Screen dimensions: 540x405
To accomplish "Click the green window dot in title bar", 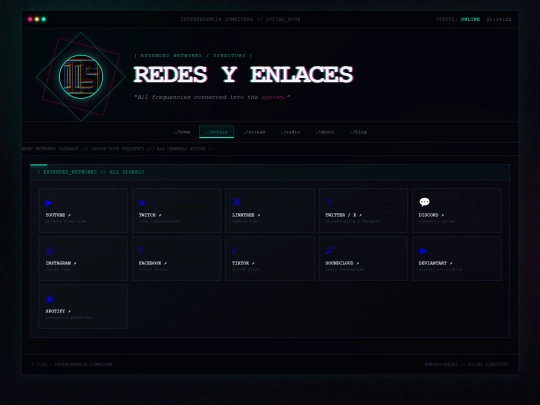I will 44,19.
